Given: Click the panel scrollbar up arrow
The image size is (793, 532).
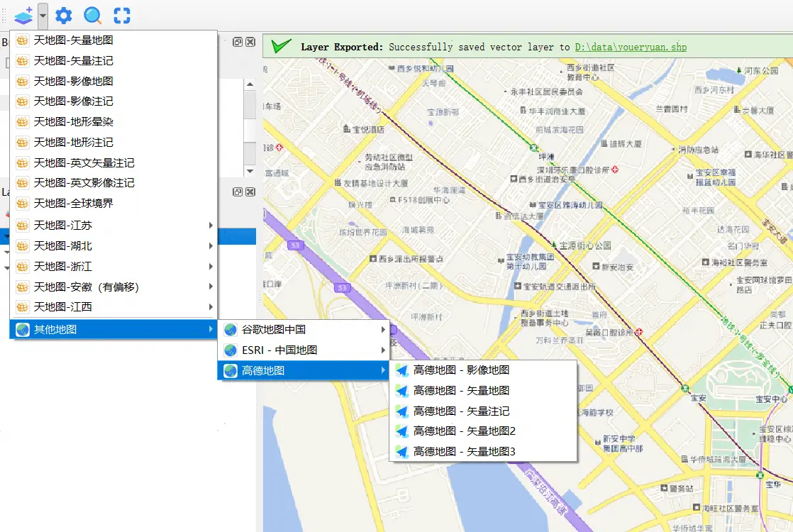Looking at the screenshot, I should pyautogui.click(x=250, y=84).
